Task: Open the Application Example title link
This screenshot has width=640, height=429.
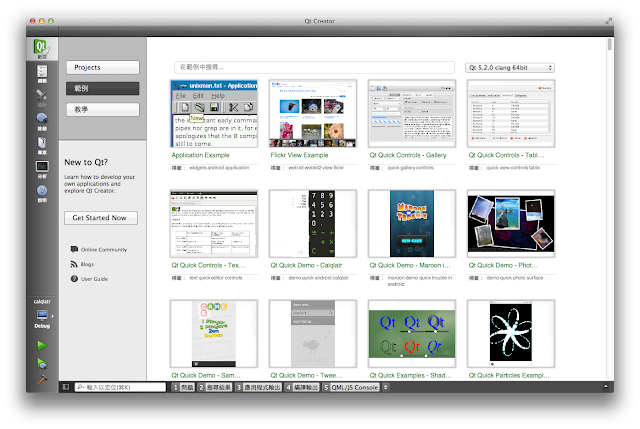Action: tap(200, 155)
